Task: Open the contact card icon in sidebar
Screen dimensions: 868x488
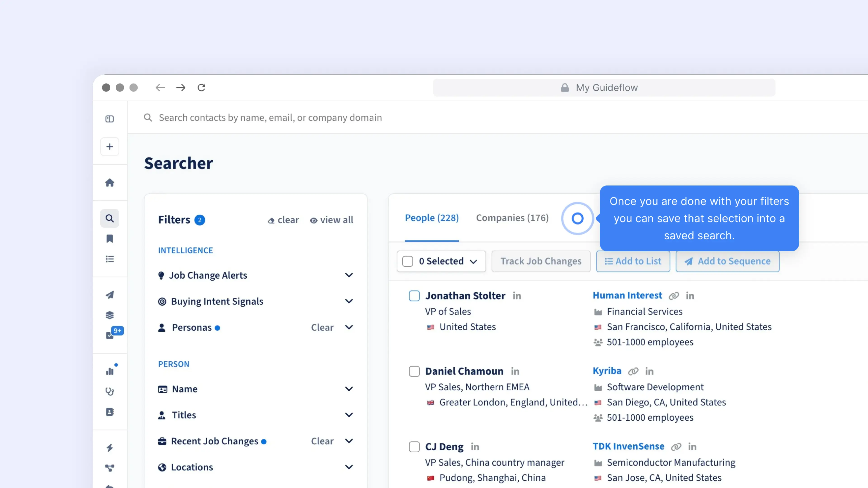Action: pyautogui.click(x=109, y=412)
